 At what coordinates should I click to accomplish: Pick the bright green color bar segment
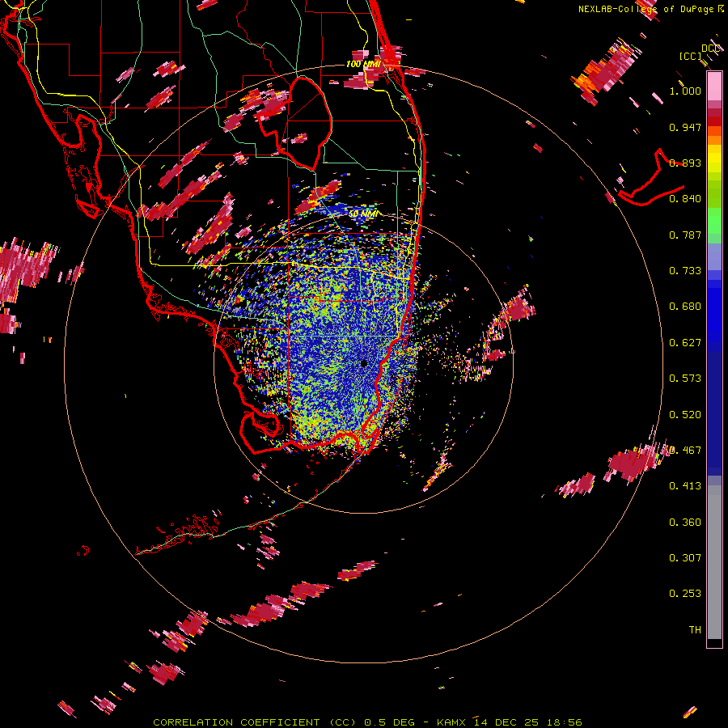click(714, 221)
